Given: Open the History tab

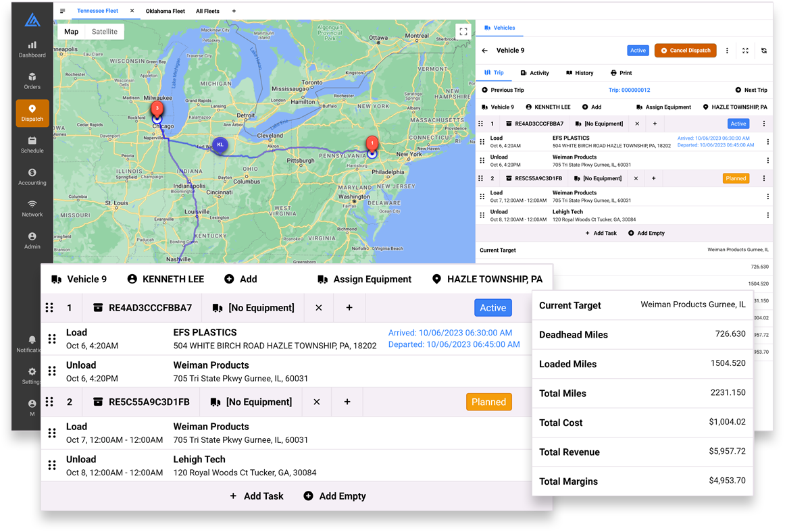Looking at the screenshot, I should click(580, 73).
